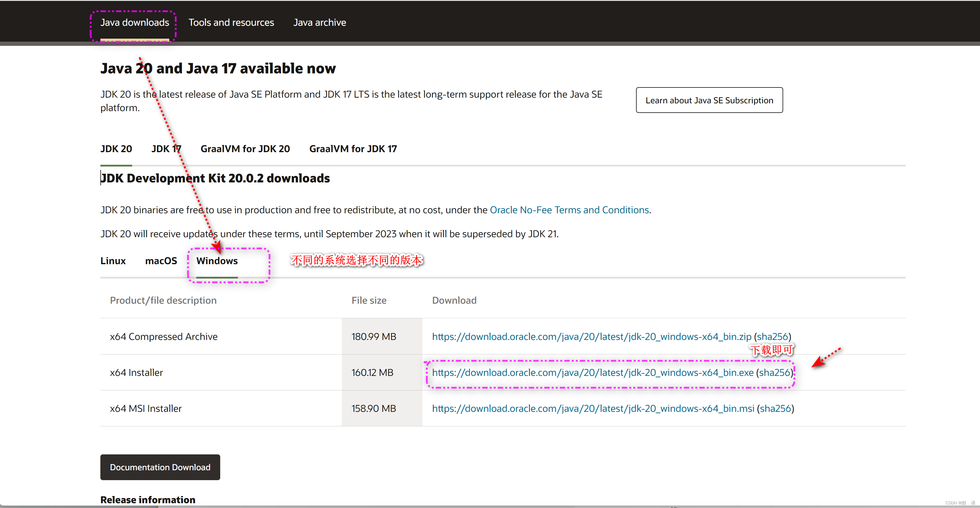Click Learn about Java SE Subscription button
The height and width of the screenshot is (508, 980).
709,100
